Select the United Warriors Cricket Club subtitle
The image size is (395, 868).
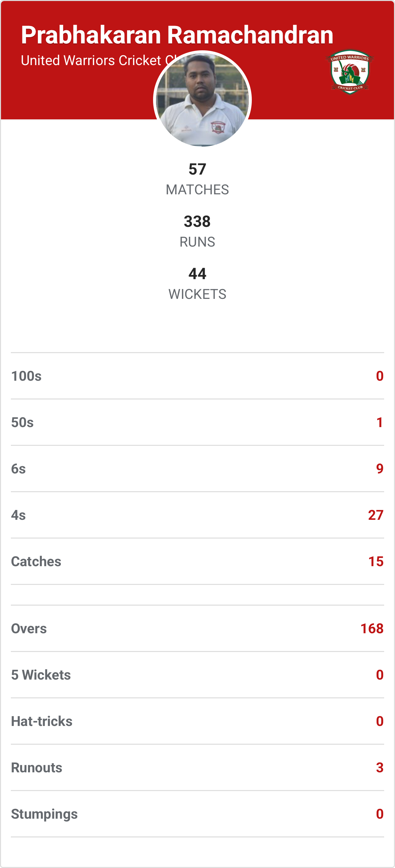91,60
